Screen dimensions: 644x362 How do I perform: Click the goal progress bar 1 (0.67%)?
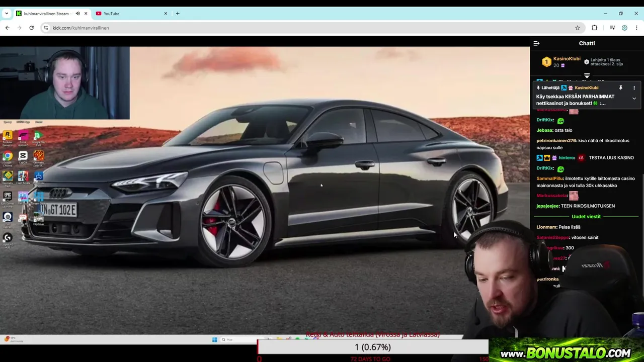tap(372, 347)
